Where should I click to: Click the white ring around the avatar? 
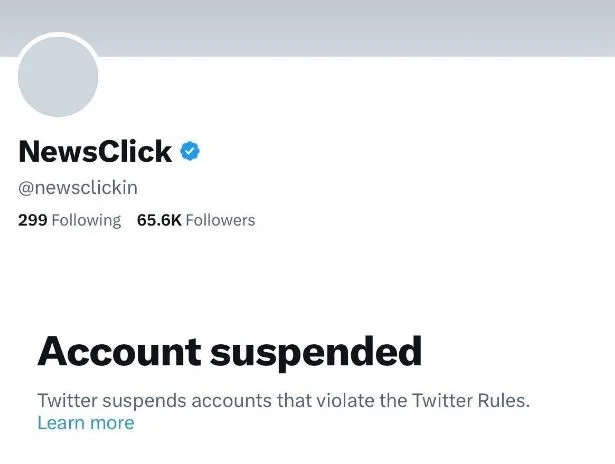tap(58, 35)
